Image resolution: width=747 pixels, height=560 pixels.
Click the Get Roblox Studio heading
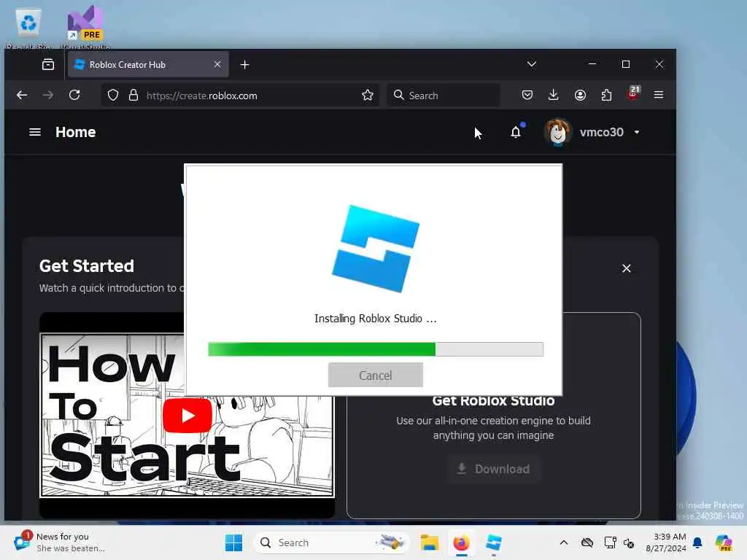[493, 400]
